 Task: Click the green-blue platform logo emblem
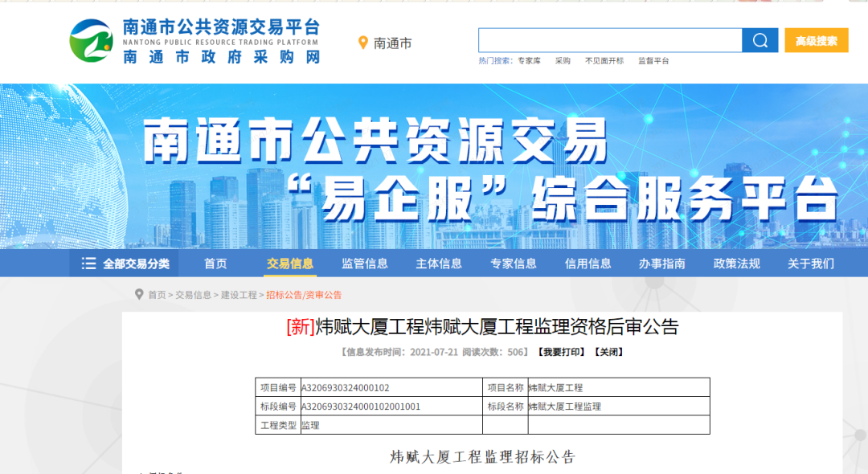pos(91,39)
